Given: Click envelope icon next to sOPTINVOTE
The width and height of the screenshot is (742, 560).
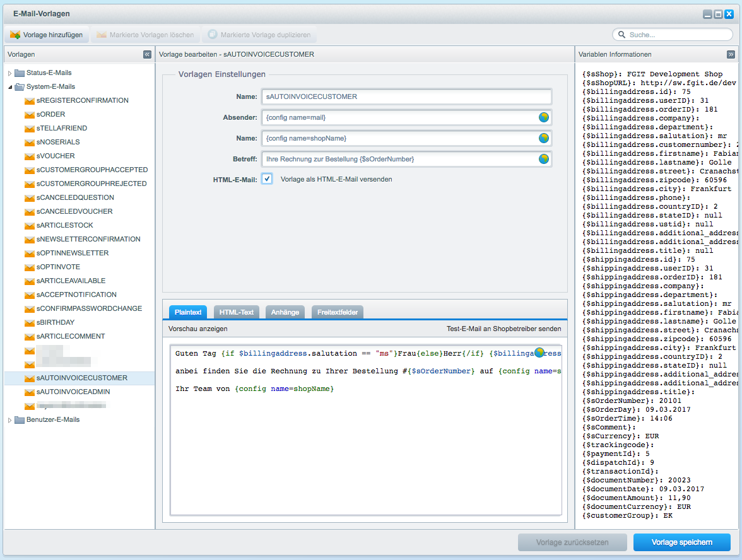Looking at the screenshot, I should (x=29, y=267).
